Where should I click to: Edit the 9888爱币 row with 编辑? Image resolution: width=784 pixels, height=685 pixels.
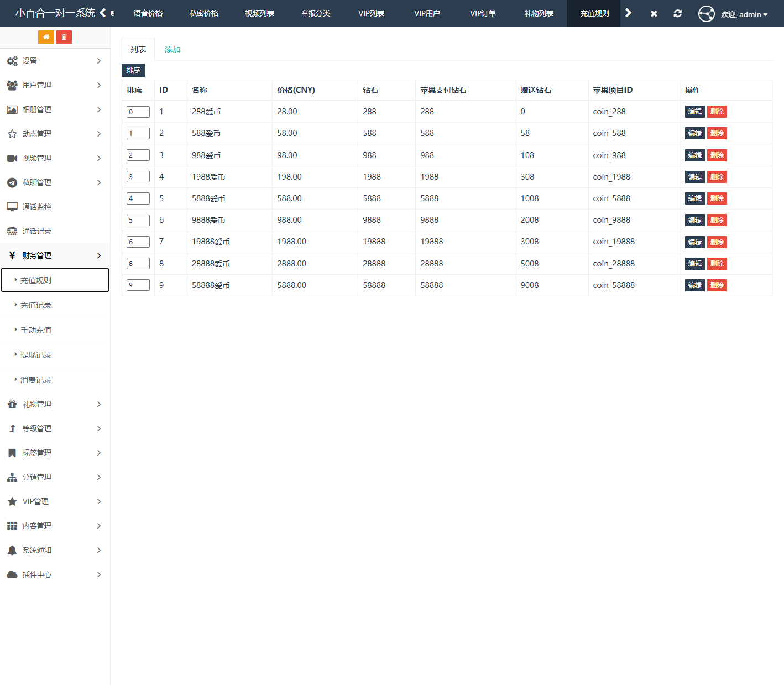click(x=695, y=220)
